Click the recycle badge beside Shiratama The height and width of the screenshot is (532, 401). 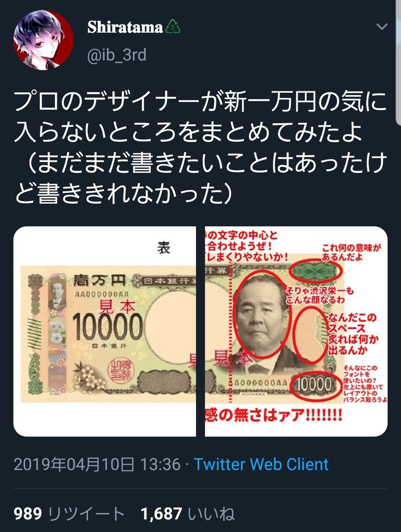pyautogui.click(x=173, y=27)
